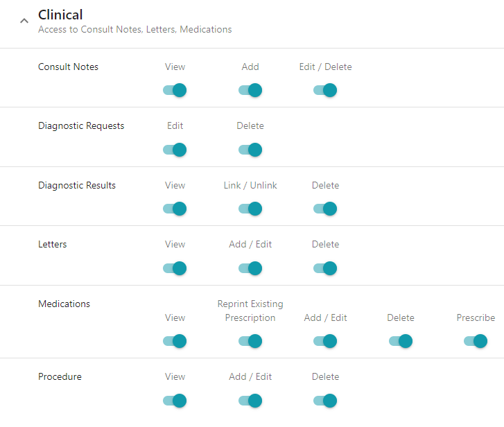Toggle Consult Notes View permission
The height and width of the screenshot is (427, 504).
point(175,90)
